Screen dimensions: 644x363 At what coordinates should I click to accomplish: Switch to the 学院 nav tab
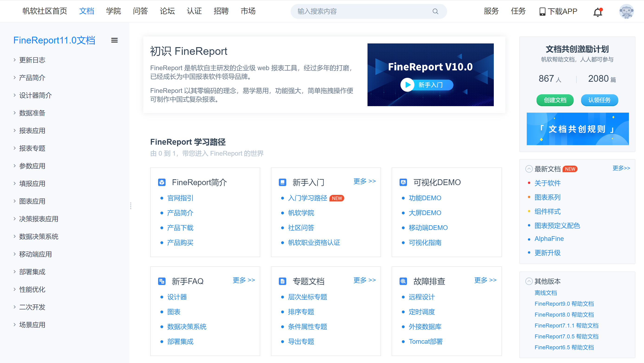(113, 11)
